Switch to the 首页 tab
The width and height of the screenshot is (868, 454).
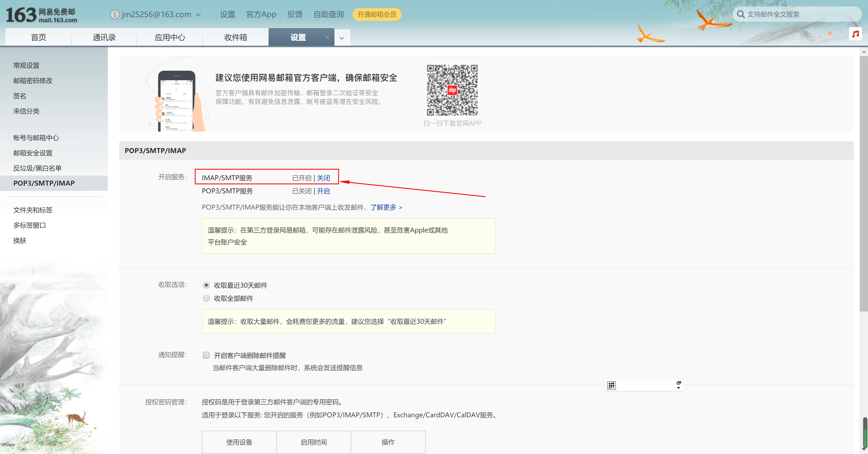pos(38,38)
